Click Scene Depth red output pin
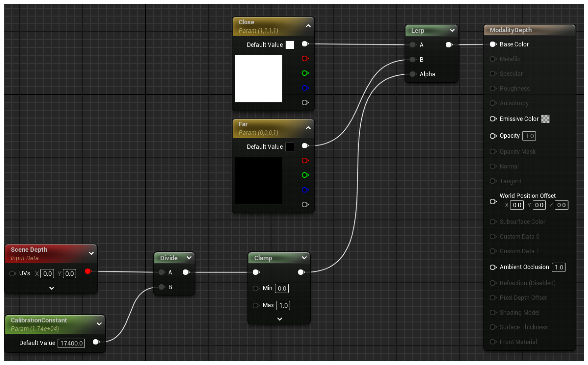This screenshot has height=365, width=588. (88, 271)
